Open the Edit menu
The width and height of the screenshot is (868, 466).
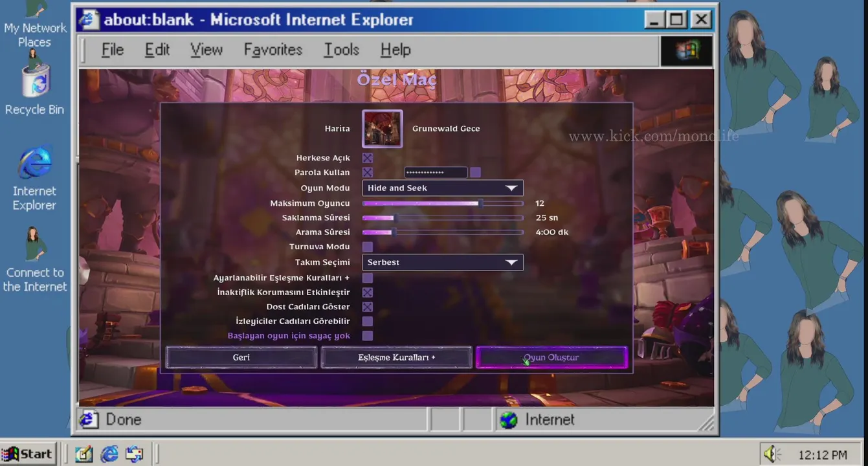click(x=157, y=50)
